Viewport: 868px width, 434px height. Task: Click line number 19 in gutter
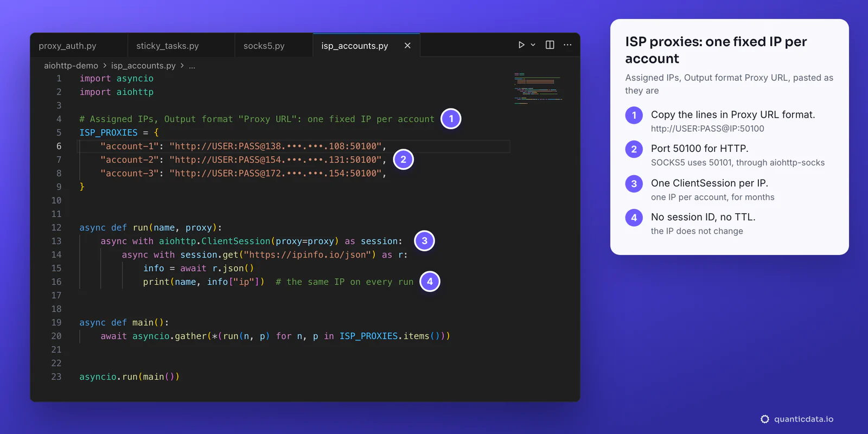point(56,322)
